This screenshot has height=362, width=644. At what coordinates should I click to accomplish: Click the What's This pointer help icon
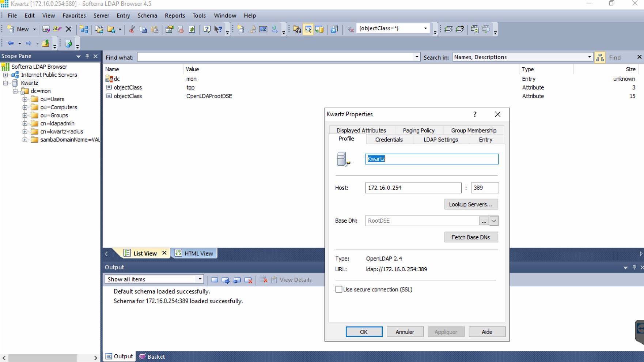click(x=218, y=29)
